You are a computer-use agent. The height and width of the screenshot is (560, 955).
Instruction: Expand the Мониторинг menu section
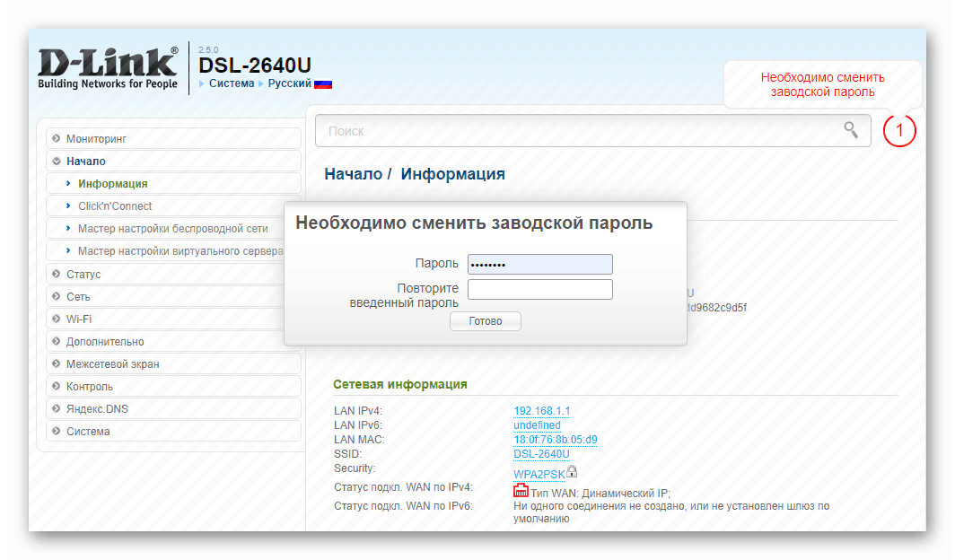173,139
